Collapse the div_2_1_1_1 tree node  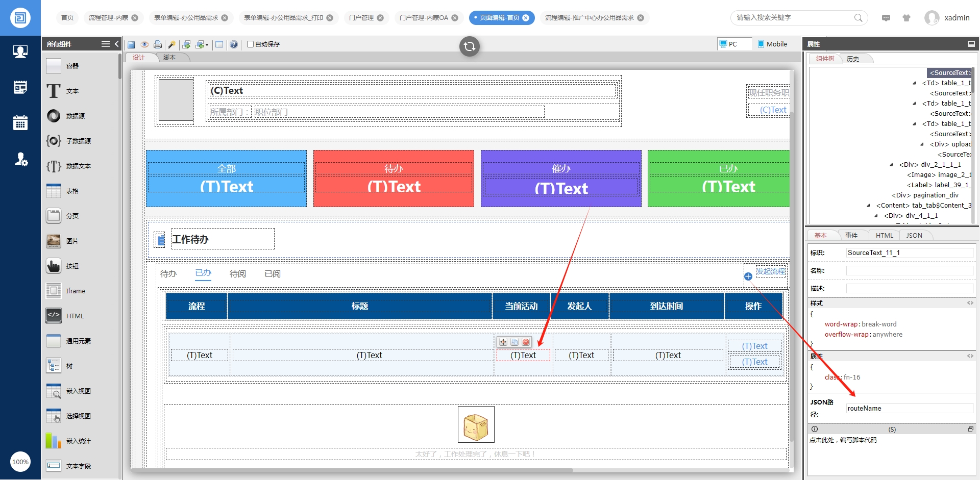pos(891,165)
